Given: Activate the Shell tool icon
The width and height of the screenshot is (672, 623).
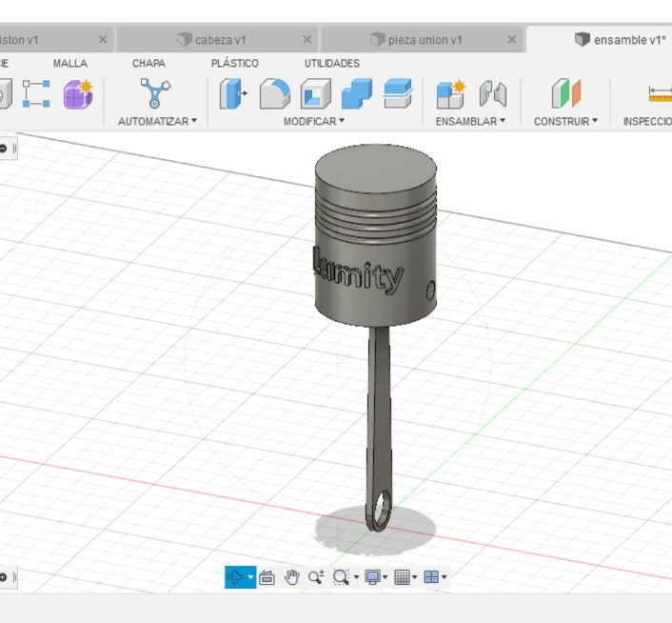Looking at the screenshot, I should coord(316,93).
